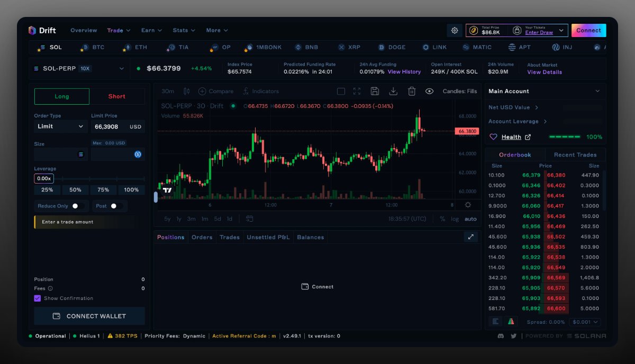Image resolution: width=635 pixels, height=364 pixels.
Task: Open the date range calendar icon
Action: pos(249,219)
